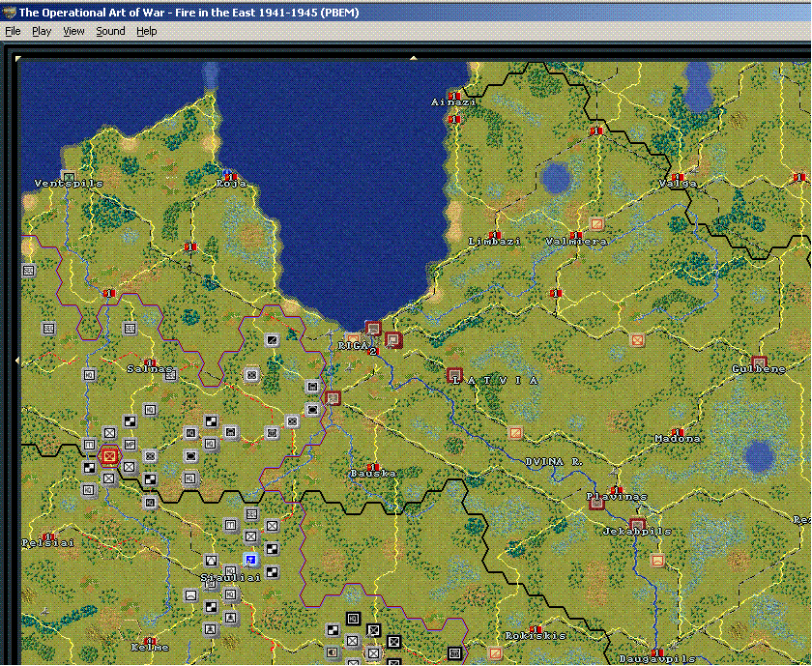Click the Limbazi town label
The image size is (812, 666).
(x=495, y=242)
